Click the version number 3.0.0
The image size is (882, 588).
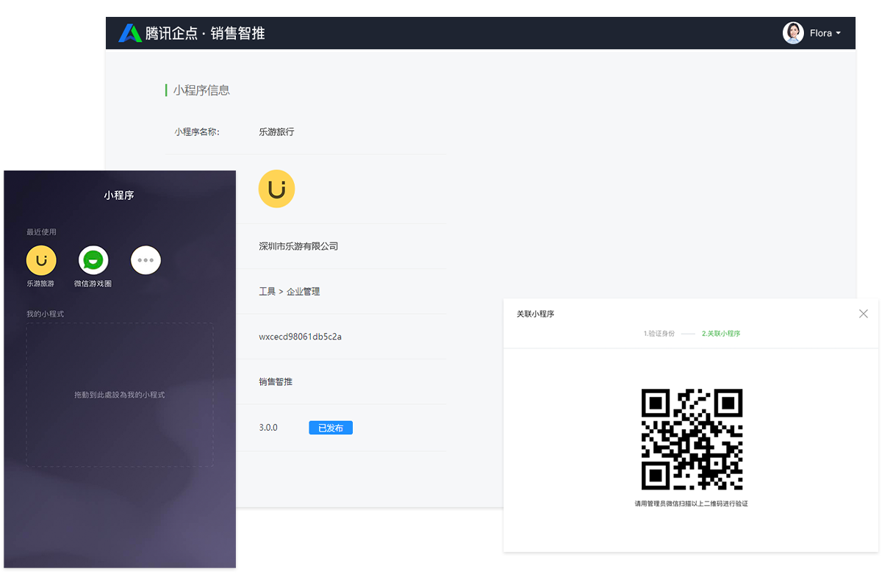coord(268,428)
